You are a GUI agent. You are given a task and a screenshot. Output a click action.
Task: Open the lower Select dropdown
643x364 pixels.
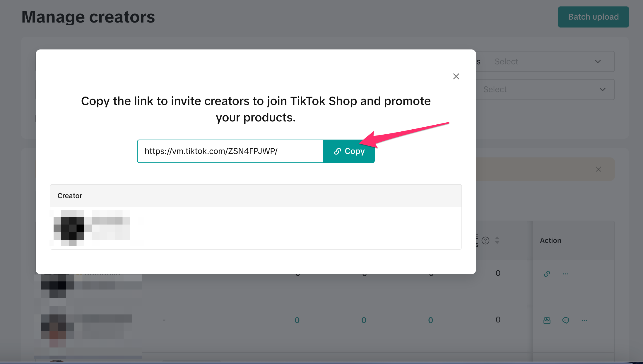coord(545,90)
